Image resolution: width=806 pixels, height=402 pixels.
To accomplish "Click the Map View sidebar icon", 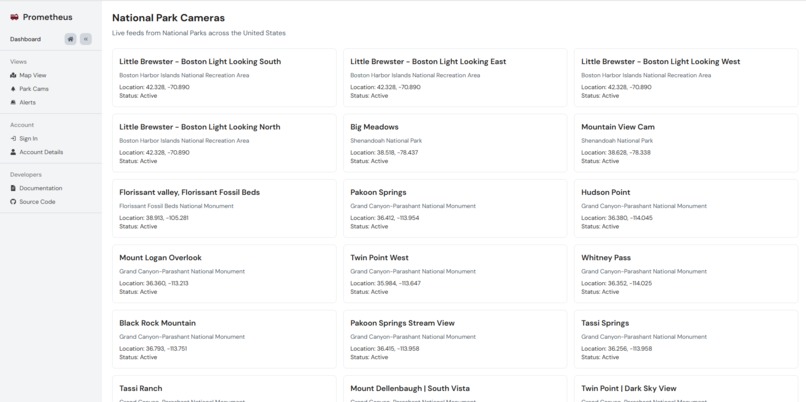I will click(x=13, y=75).
